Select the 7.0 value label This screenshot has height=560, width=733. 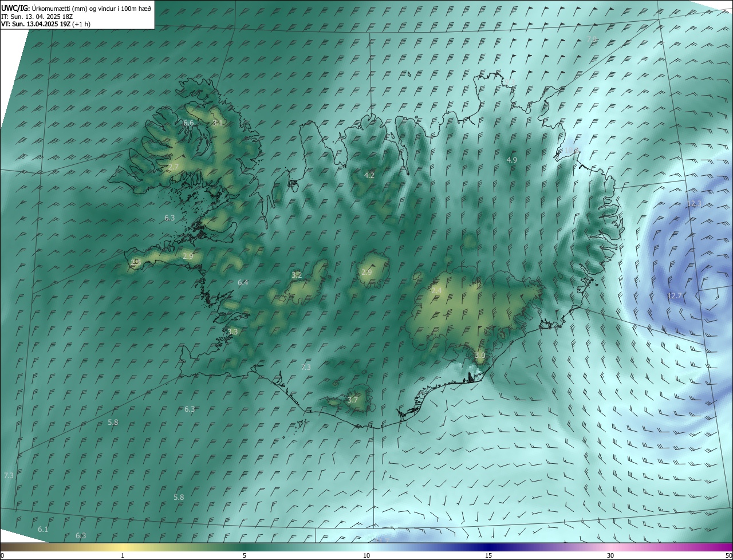click(x=592, y=39)
